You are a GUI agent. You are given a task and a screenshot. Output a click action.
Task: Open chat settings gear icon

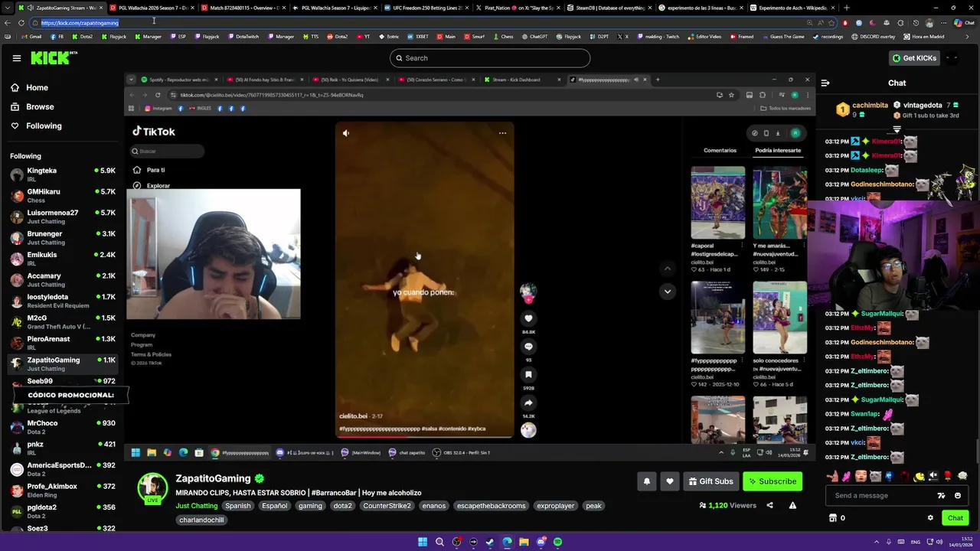tap(930, 518)
